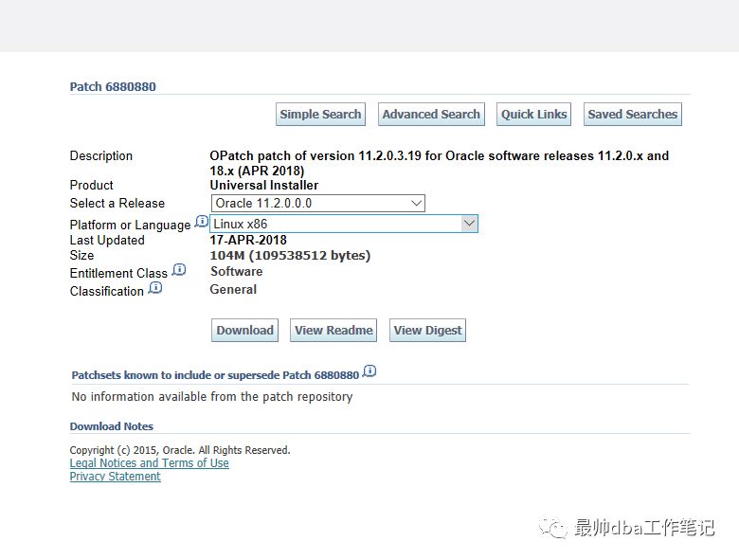Image resolution: width=739 pixels, height=560 pixels.
Task: Open the Privacy Statement link
Action: pos(115,476)
